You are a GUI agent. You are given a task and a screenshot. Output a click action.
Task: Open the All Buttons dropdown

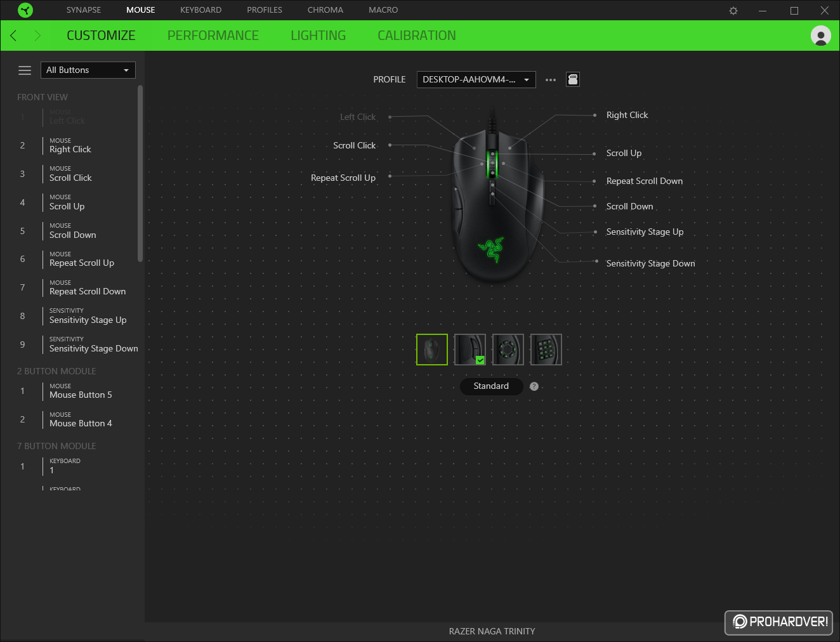point(88,70)
